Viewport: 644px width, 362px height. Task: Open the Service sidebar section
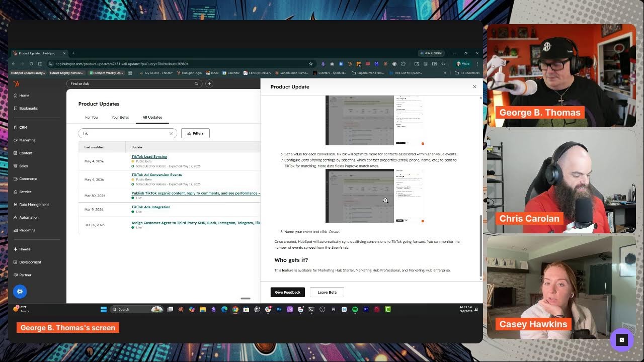click(25, 192)
